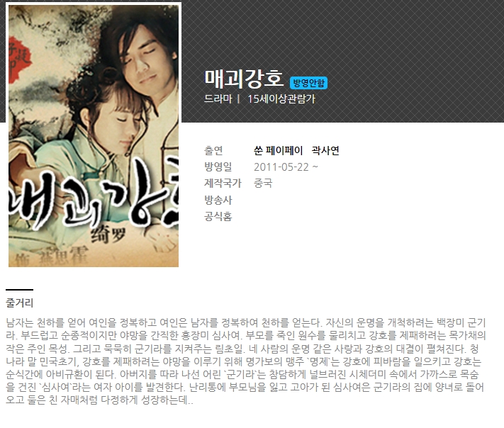
Task: Click the red seal stamp on poster
Action: click(20, 60)
